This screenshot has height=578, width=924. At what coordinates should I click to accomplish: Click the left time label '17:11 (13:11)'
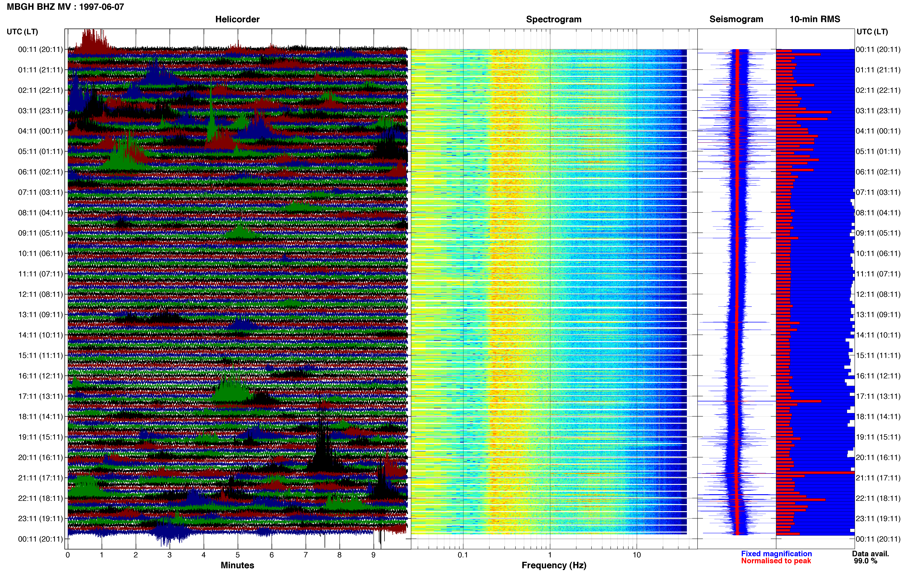41,396
